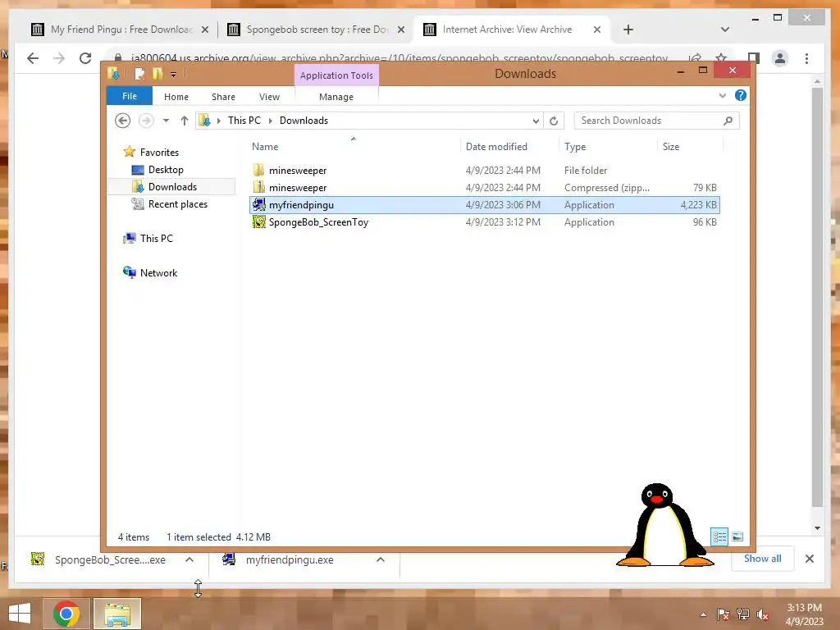
Task: Click the minesweeper File folder icon
Action: coord(258,171)
